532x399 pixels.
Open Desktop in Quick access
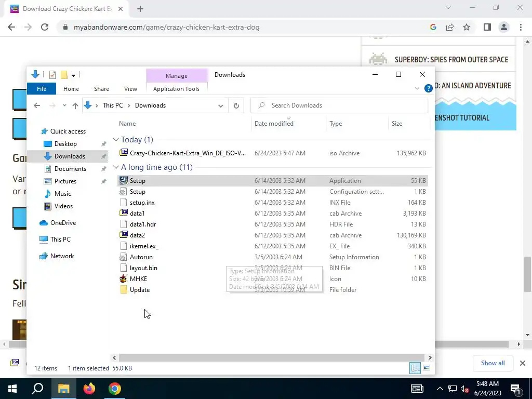tap(65, 144)
